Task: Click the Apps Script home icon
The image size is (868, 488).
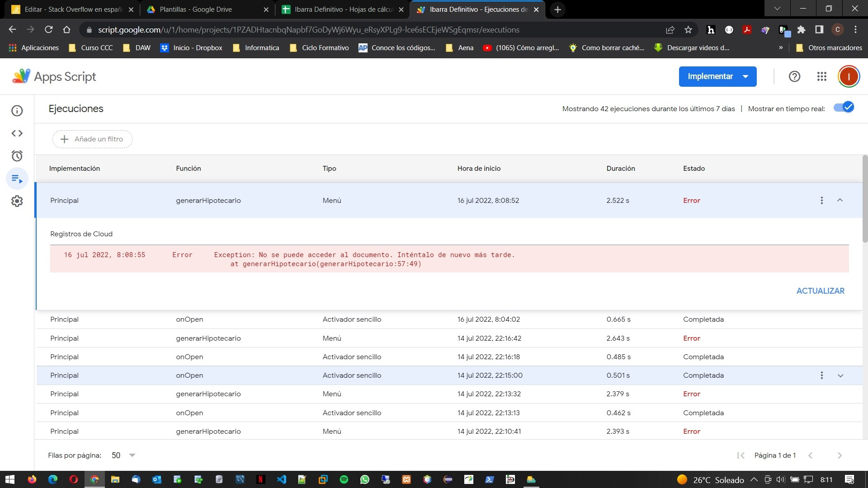Action: click(x=20, y=76)
